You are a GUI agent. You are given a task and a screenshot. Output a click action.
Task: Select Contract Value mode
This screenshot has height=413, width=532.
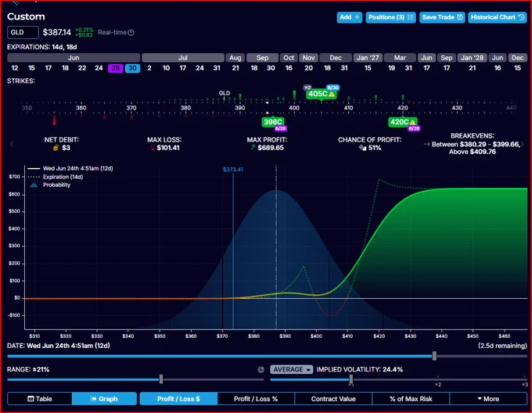coord(333,399)
